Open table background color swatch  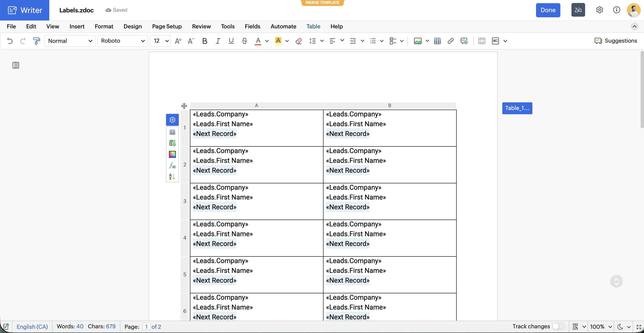172,154
